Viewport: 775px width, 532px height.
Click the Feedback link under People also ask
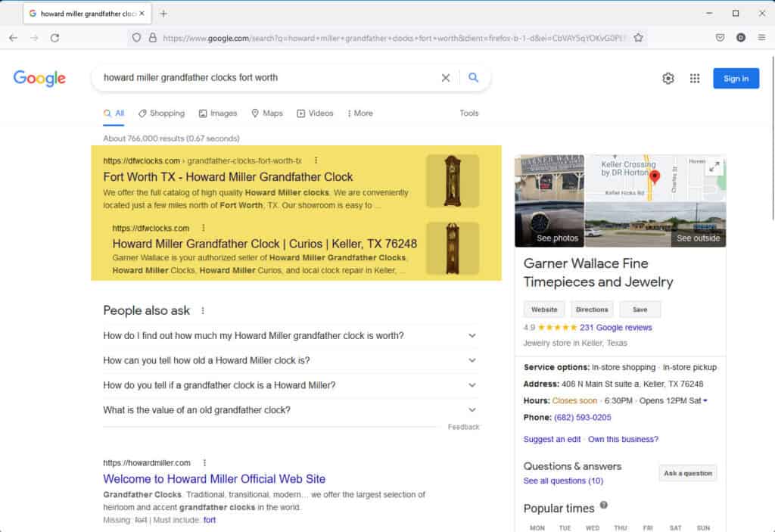(464, 427)
